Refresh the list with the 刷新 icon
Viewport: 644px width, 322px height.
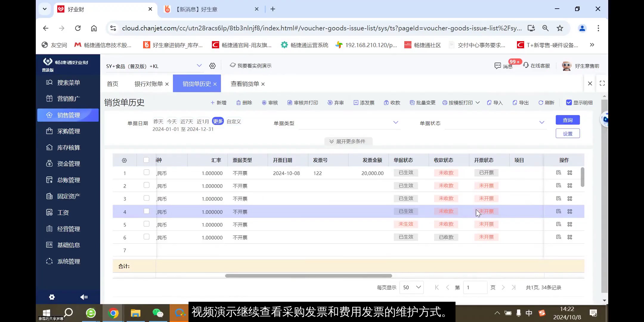tap(546, 102)
